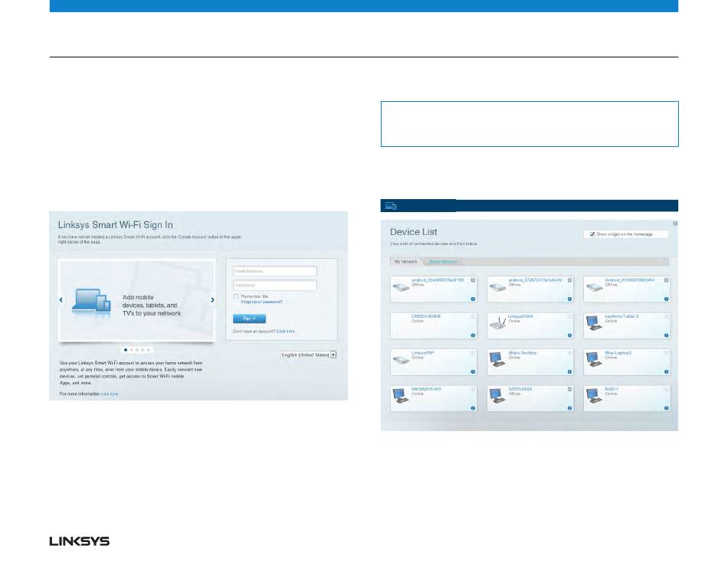Select the first carousel pagination dot
The image size is (728, 562).
(x=126, y=350)
